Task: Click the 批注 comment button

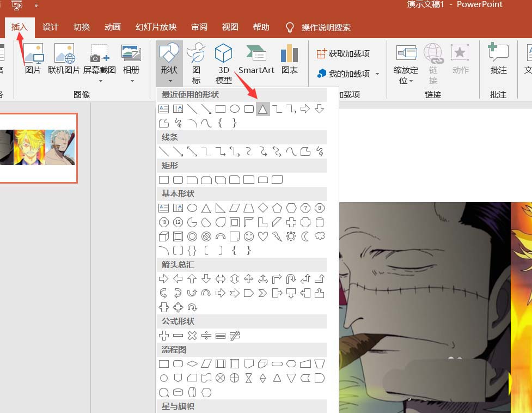Action: [x=498, y=59]
